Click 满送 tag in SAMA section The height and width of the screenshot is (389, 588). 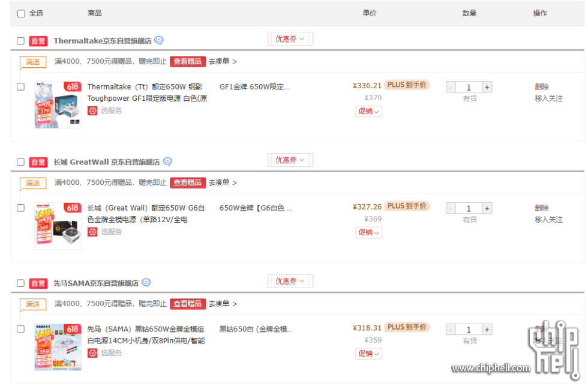pos(33,304)
